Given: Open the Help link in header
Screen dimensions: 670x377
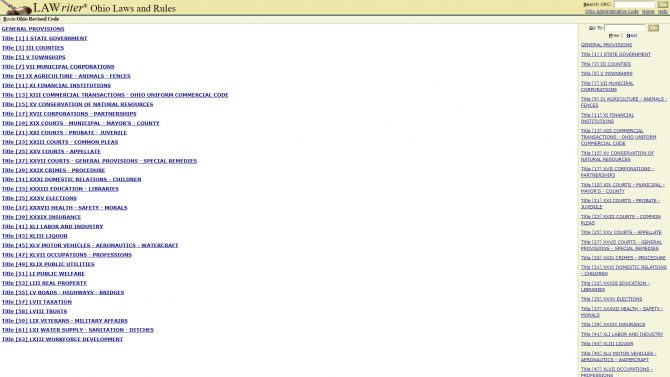Looking at the screenshot, I should tap(662, 12).
